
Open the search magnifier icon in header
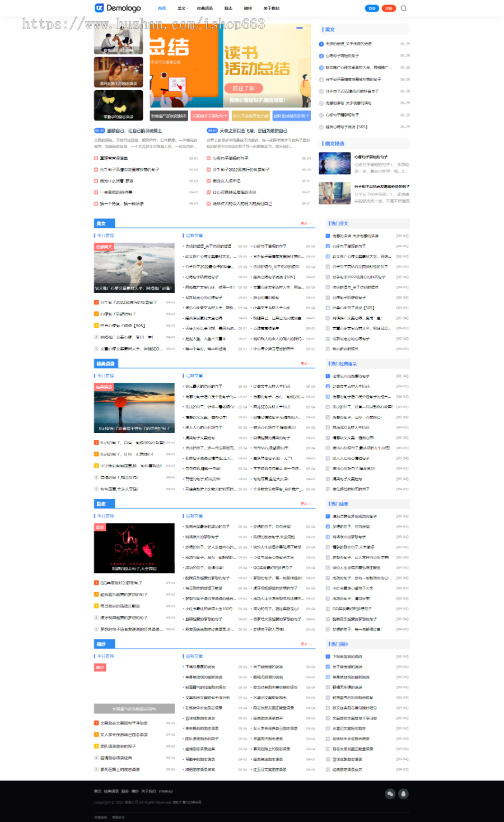pos(404,8)
